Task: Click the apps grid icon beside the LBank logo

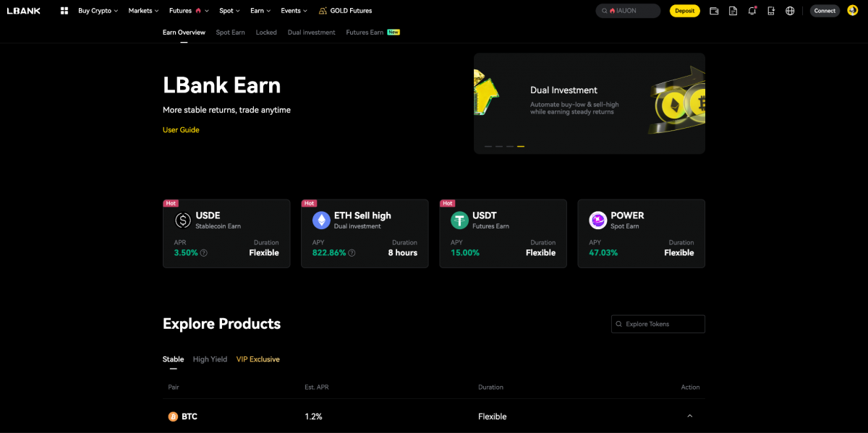Action: 64,10
